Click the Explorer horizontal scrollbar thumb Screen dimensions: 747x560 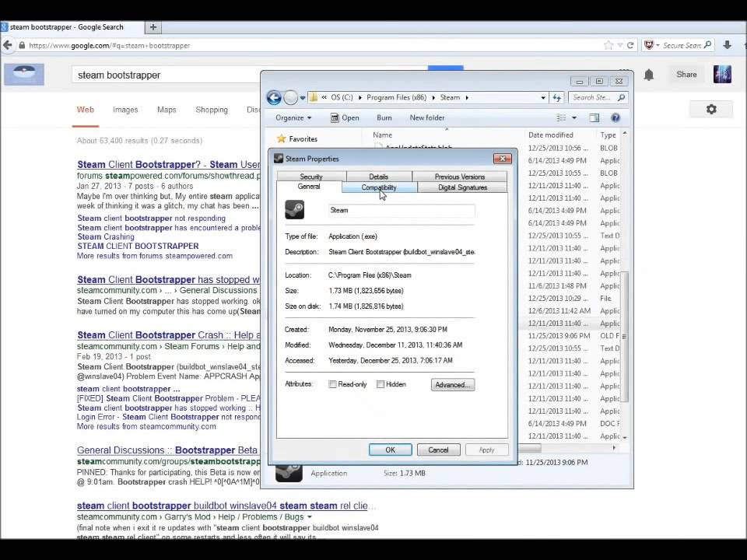[529, 448]
